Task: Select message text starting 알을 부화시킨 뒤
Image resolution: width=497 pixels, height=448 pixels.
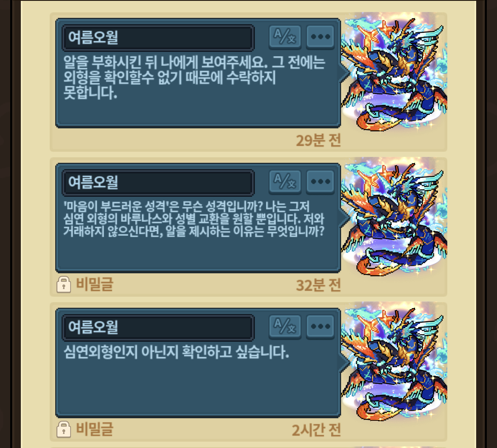Action: tap(194, 78)
